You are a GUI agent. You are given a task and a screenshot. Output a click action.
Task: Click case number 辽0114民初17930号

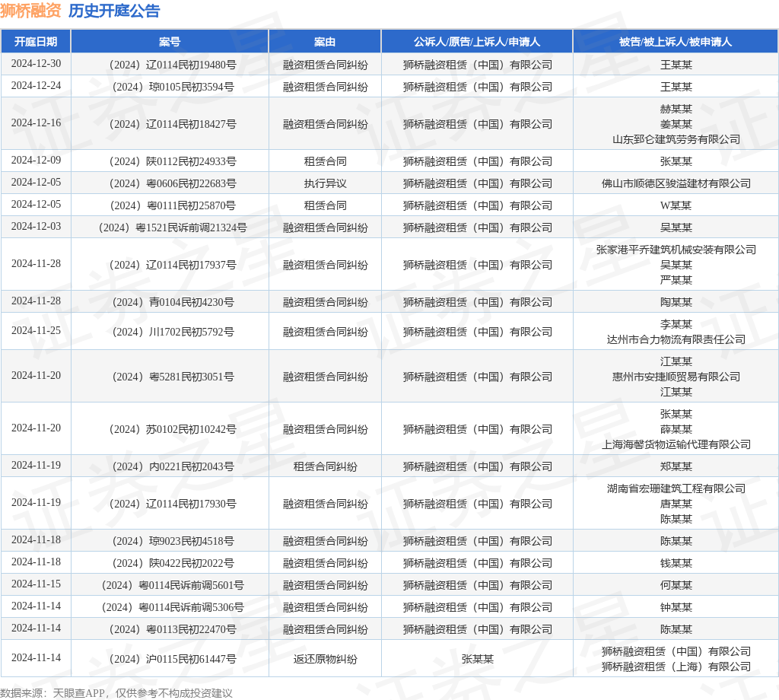(x=173, y=504)
